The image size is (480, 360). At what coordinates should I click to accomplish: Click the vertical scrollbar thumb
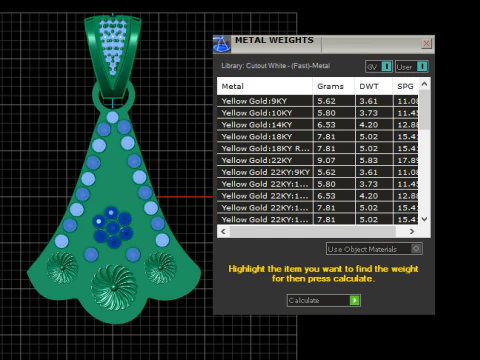(424, 110)
